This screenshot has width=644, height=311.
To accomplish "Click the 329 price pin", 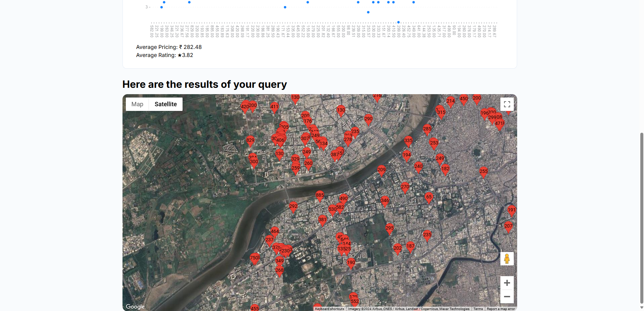I will coord(295,161).
